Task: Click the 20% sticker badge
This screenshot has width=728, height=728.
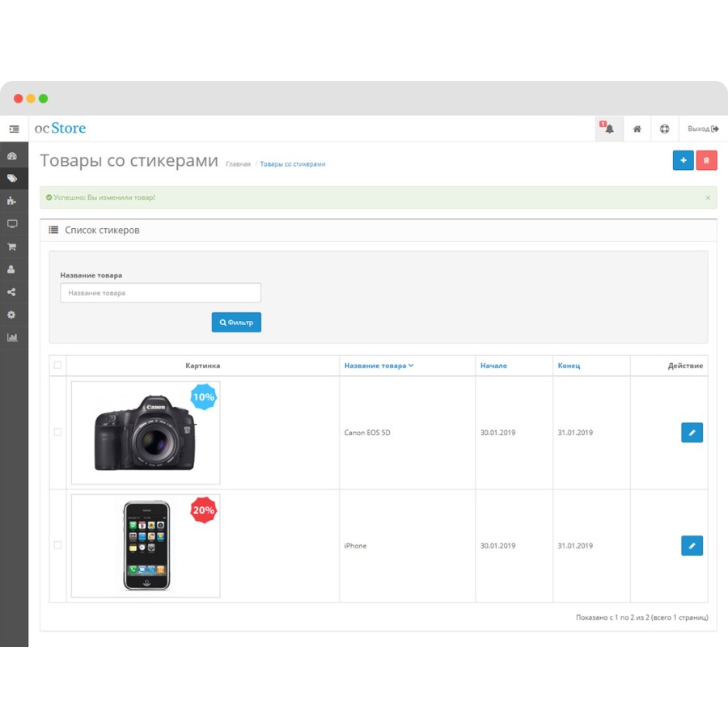Action: click(x=203, y=510)
